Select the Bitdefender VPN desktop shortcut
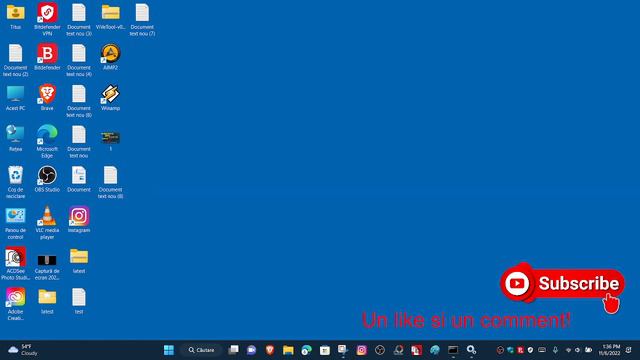Screen dimensions: 640x360 (47, 19)
